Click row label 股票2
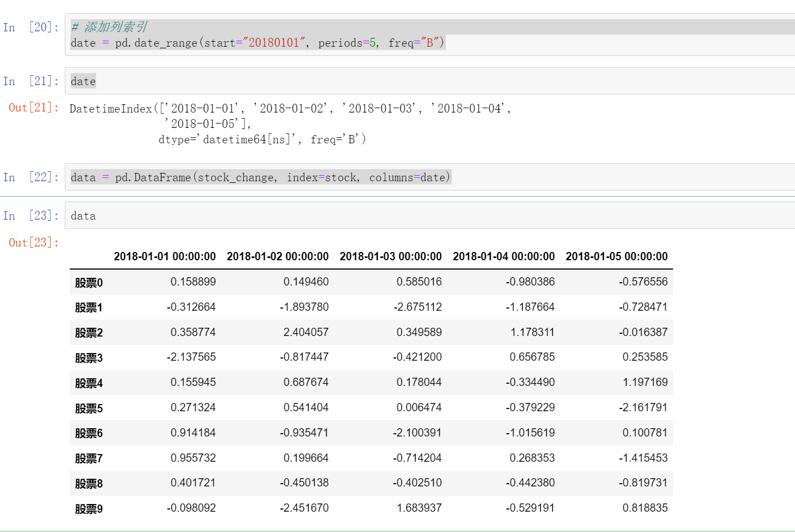Viewport: 795px width, 532px height. [x=89, y=333]
